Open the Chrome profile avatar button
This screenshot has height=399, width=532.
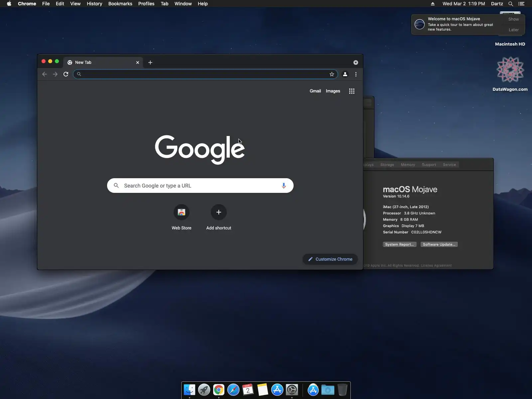coord(345,74)
